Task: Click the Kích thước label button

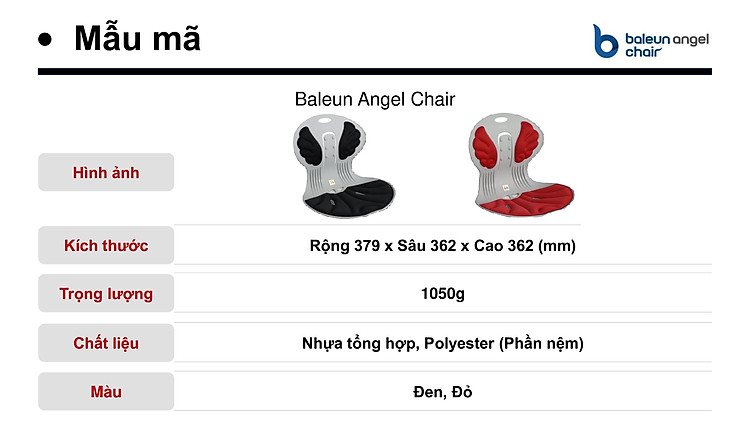Action: pyautogui.click(x=106, y=245)
